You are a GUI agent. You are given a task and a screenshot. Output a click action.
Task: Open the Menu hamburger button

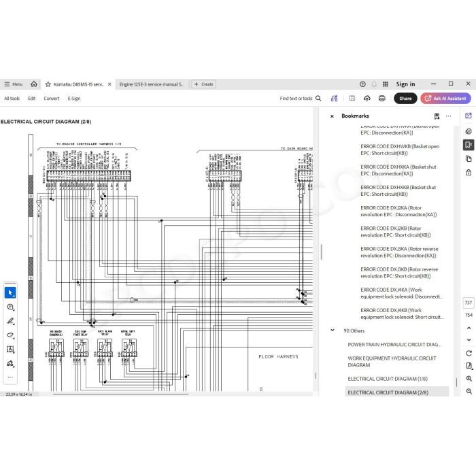[14, 84]
